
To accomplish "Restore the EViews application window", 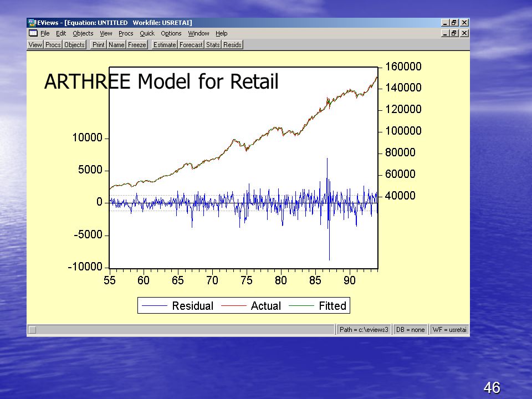I will [x=454, y=23].
